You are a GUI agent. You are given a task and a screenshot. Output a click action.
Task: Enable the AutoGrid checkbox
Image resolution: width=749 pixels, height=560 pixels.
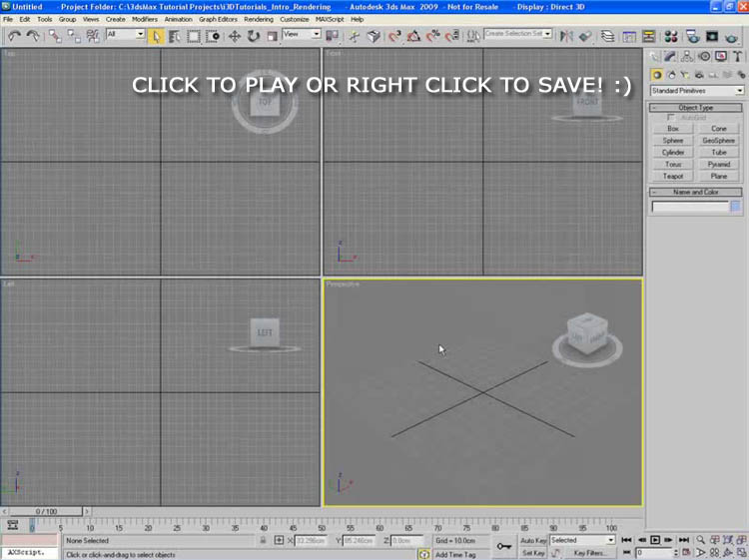671,118
